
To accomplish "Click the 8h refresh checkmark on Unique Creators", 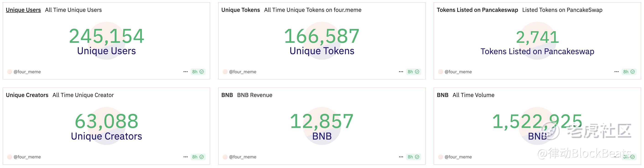I will coord(202,157).
